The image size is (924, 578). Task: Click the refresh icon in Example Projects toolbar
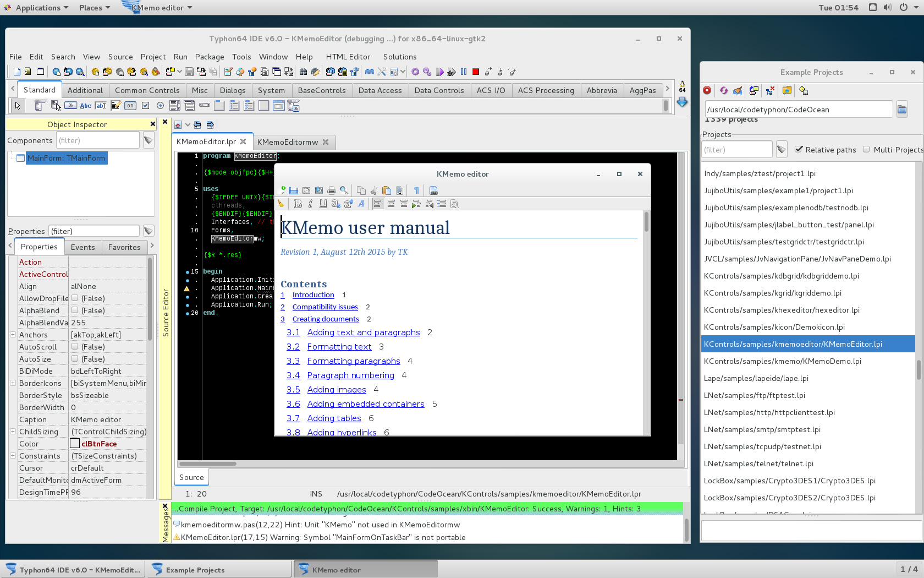pyautogui.click(x=723, y=90)
